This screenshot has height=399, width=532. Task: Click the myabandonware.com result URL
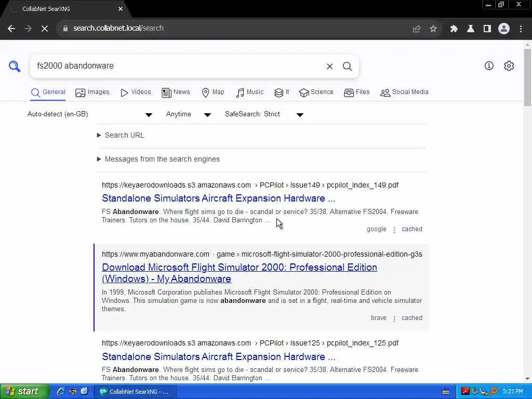coord(262,255)
